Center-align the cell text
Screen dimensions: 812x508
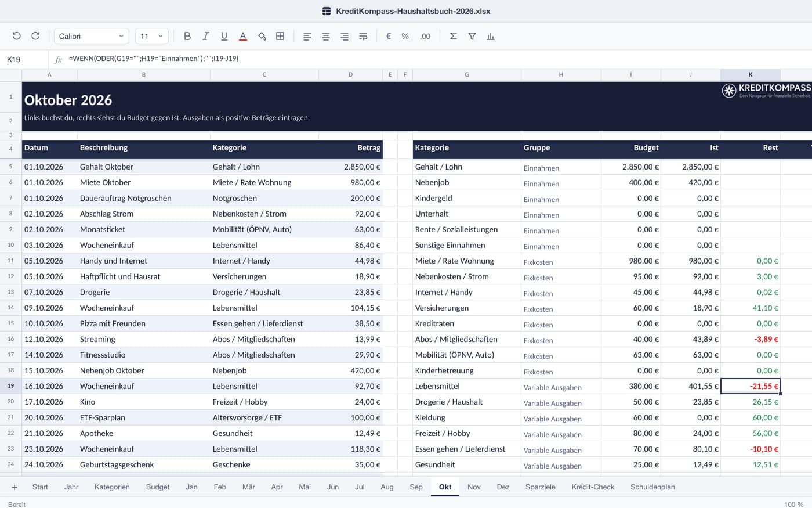(x=326, y=36)
